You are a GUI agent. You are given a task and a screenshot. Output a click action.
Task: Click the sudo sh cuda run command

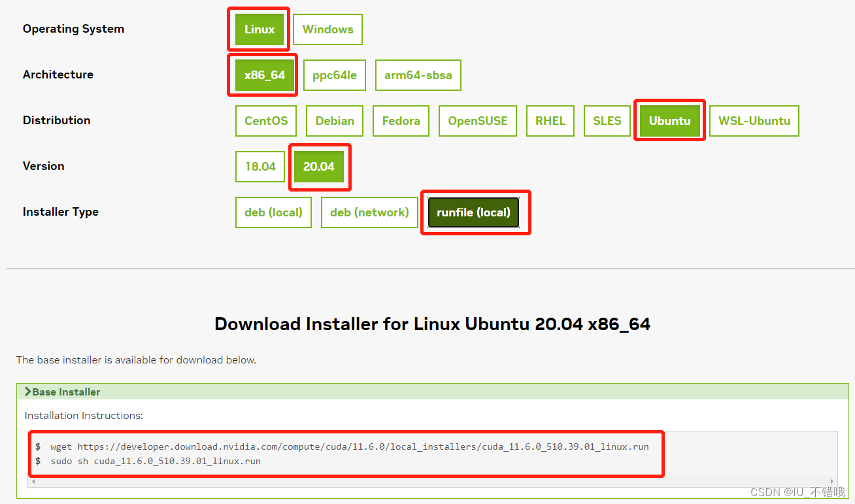coord(156,461)
